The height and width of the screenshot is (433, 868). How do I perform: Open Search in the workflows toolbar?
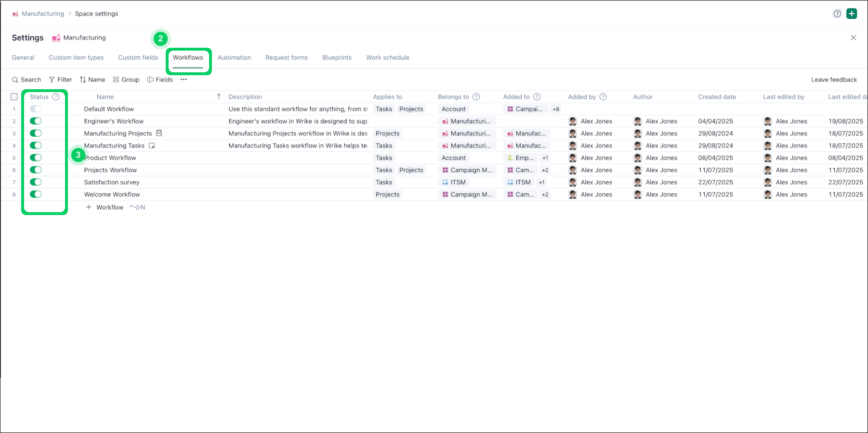(26, 80)
